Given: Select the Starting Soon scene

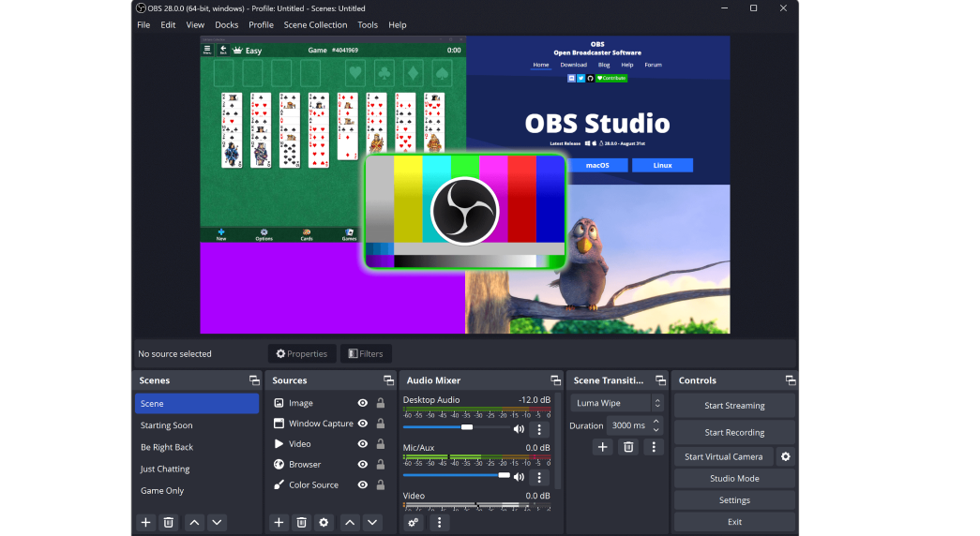Looking at the screenshot, I should coord(197,425).
